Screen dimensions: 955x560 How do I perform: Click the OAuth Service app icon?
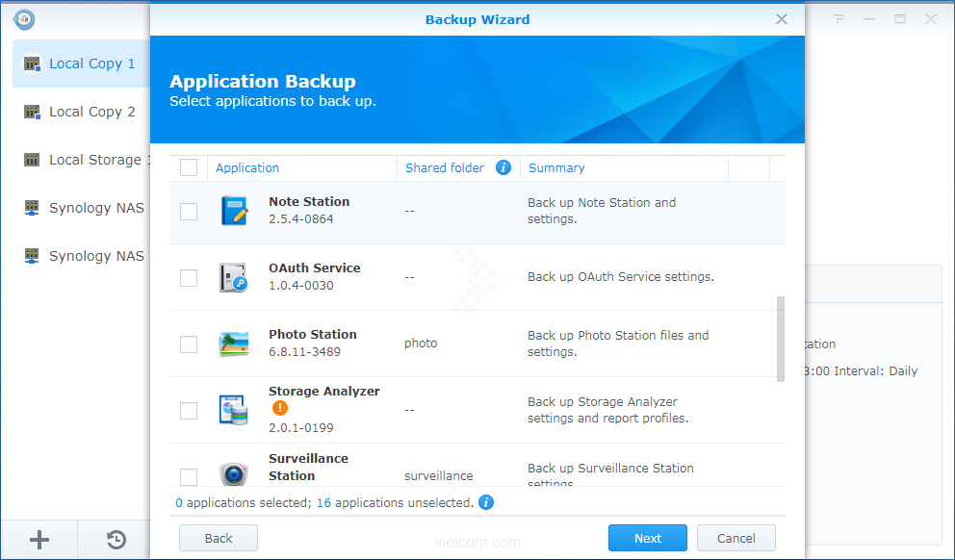[x=234, y=277]
